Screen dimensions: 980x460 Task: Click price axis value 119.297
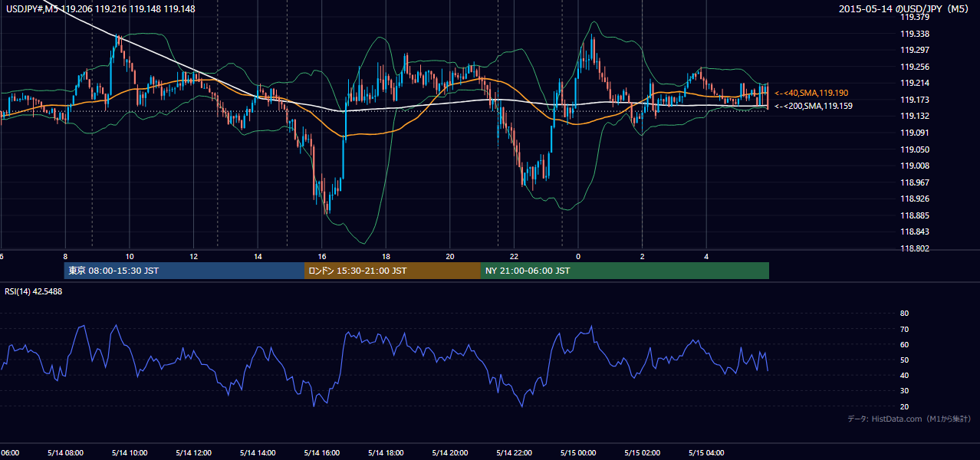pyautogui.click(x=914, y=50)
